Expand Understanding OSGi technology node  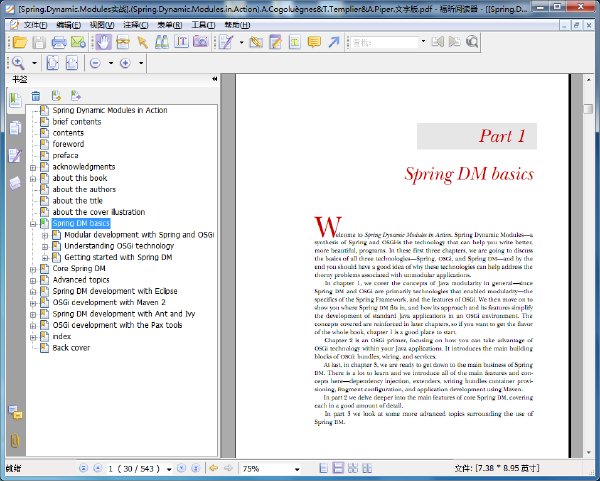click(45, 246)
